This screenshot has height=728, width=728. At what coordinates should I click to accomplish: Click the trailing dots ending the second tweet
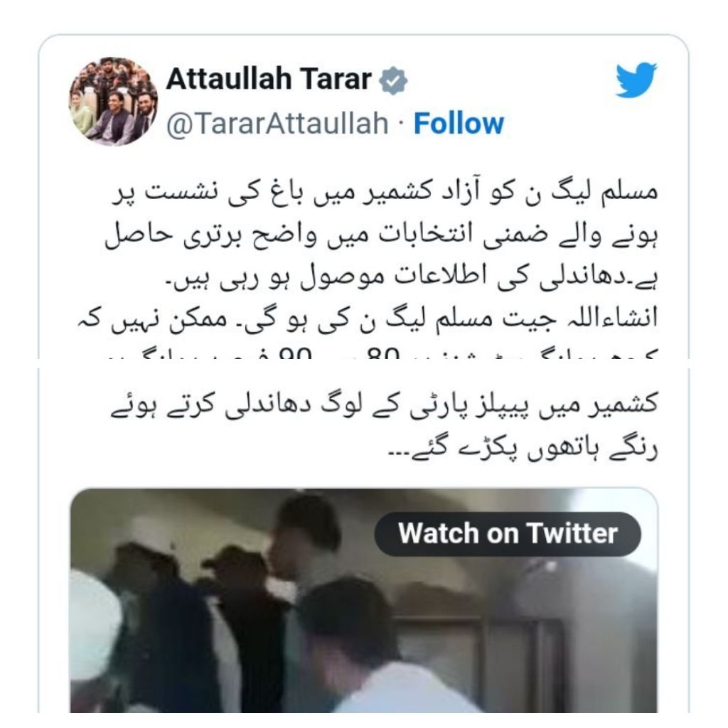(x=398, y=454)
